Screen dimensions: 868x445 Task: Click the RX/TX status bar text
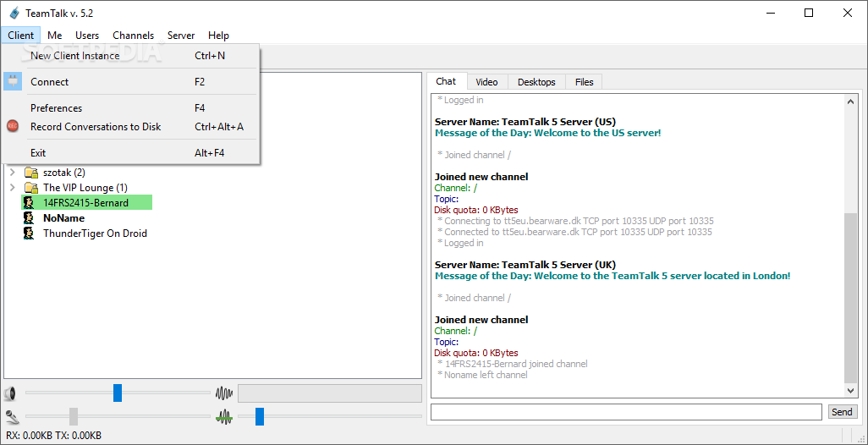pyautogui.click(x=53, y=436)
